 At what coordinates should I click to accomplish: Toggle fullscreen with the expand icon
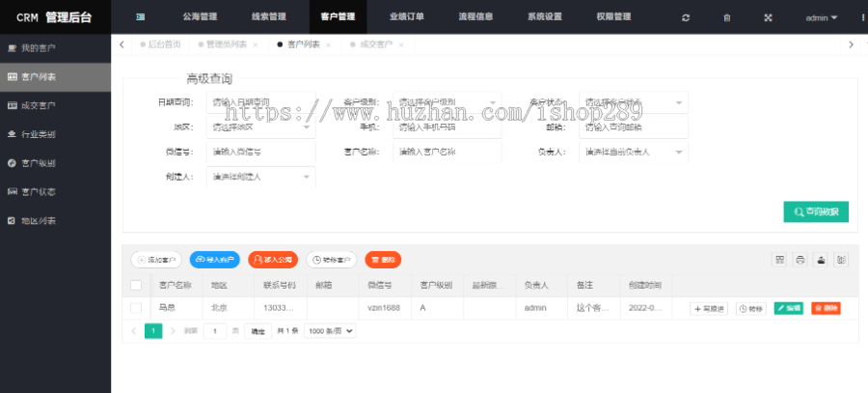click(x=768, y=17)
